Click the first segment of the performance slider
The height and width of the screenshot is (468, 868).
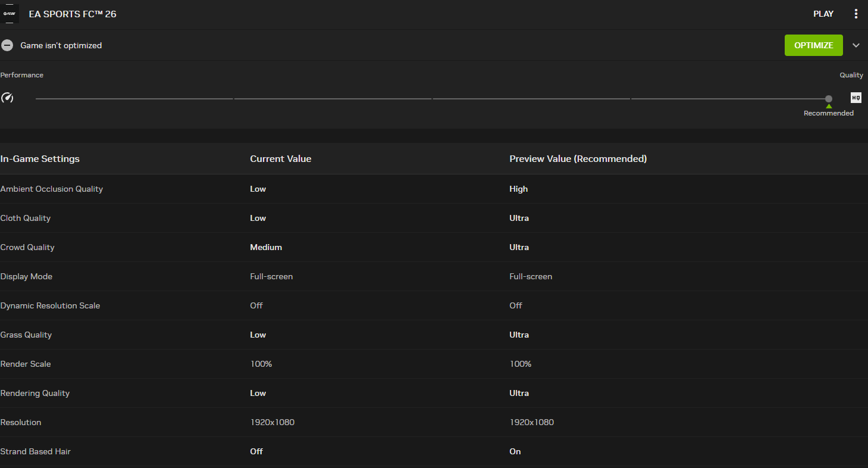tap(134, 98)
